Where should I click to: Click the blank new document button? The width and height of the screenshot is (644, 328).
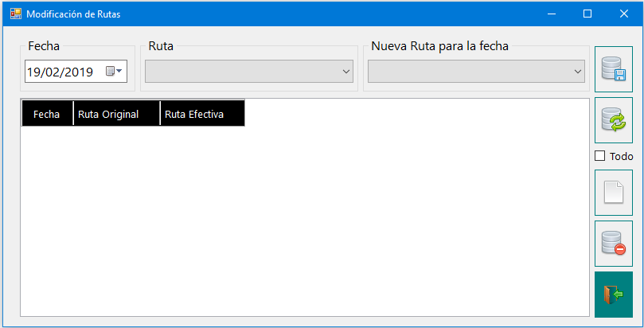tap(614, 193)
